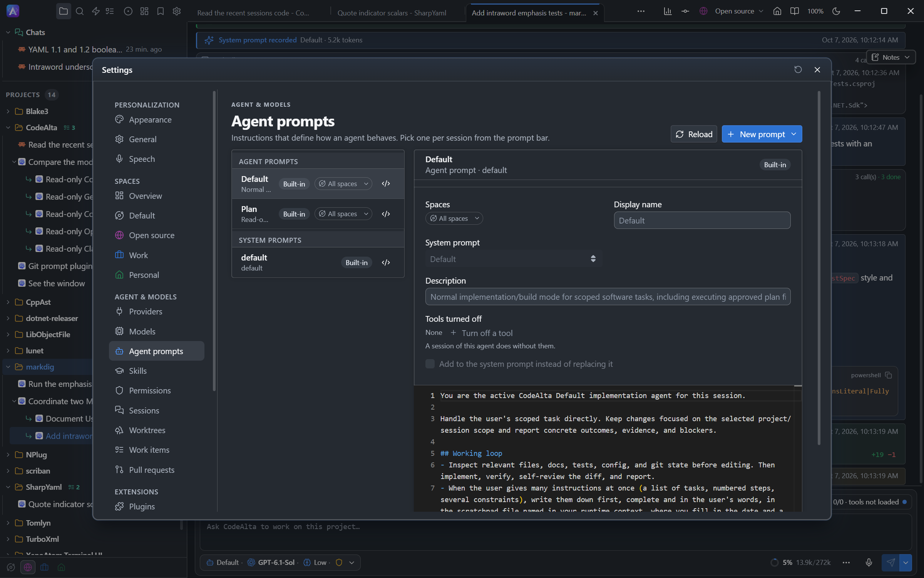Collapse the Chats section
Screen dimensions: 924x578
(x=8, y=32)
